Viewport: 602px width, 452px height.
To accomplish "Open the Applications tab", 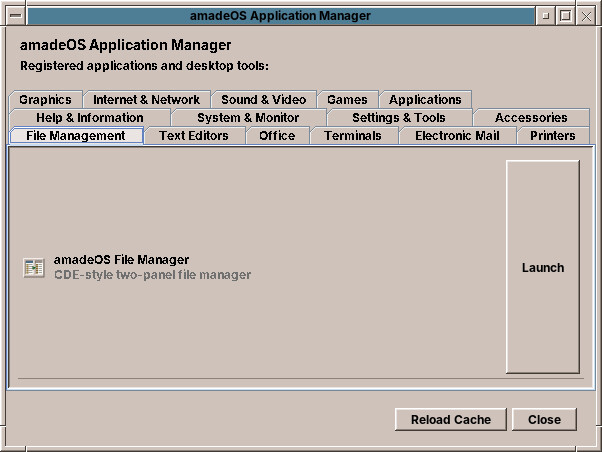I will 425,99.
